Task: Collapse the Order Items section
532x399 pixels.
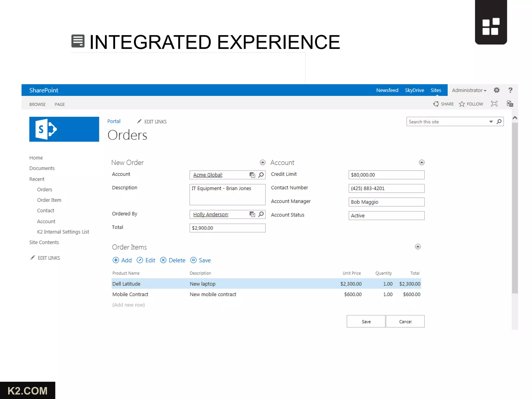Action: tap(418, 247)
